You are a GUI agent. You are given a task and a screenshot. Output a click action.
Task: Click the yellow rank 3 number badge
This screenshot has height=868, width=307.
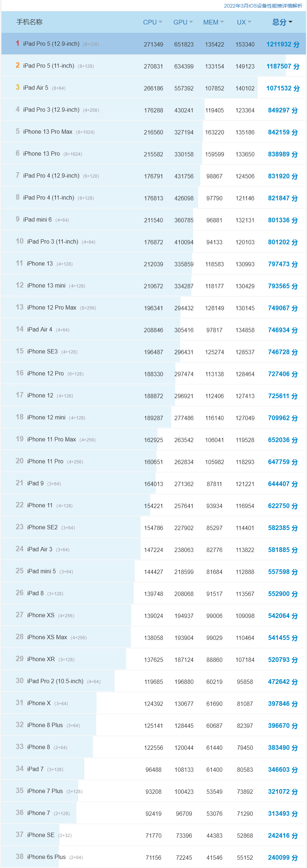18,88
